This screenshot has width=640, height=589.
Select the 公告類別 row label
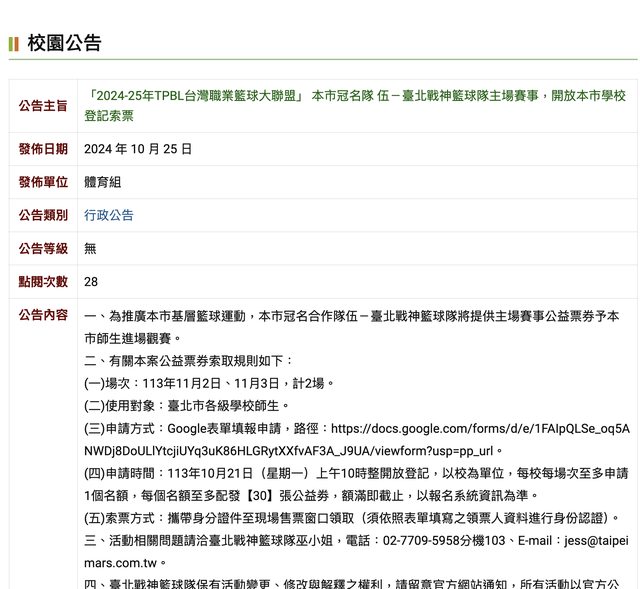(x=43, y=215)
